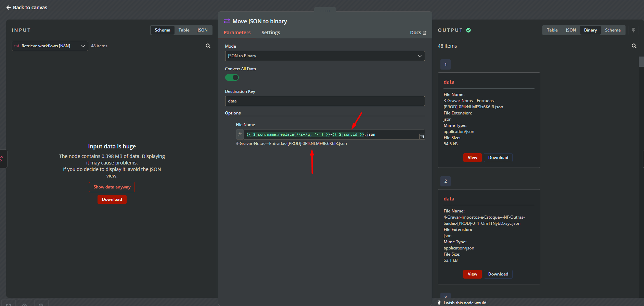
Task: Download the 4-Gravar-Impostos binary file
Action: point(498,274)
